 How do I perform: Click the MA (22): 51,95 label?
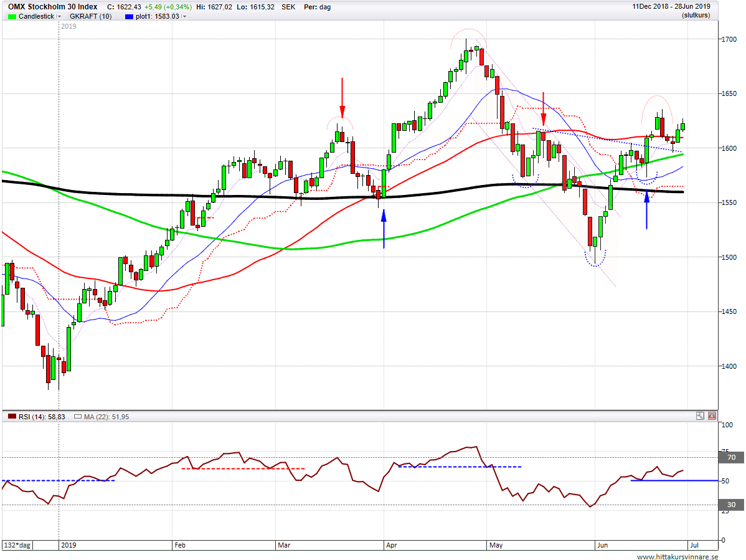point(106,417)
